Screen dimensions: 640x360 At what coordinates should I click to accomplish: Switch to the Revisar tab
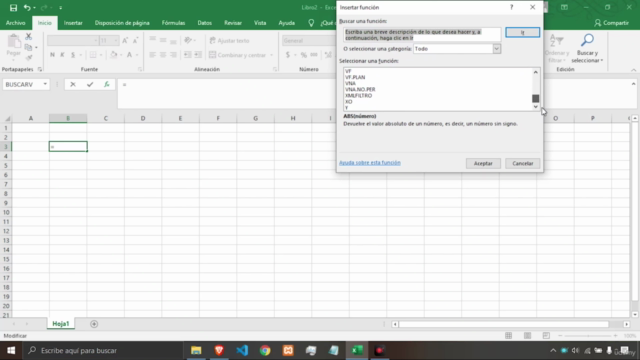pyautogui.click(x=233, y=23)
